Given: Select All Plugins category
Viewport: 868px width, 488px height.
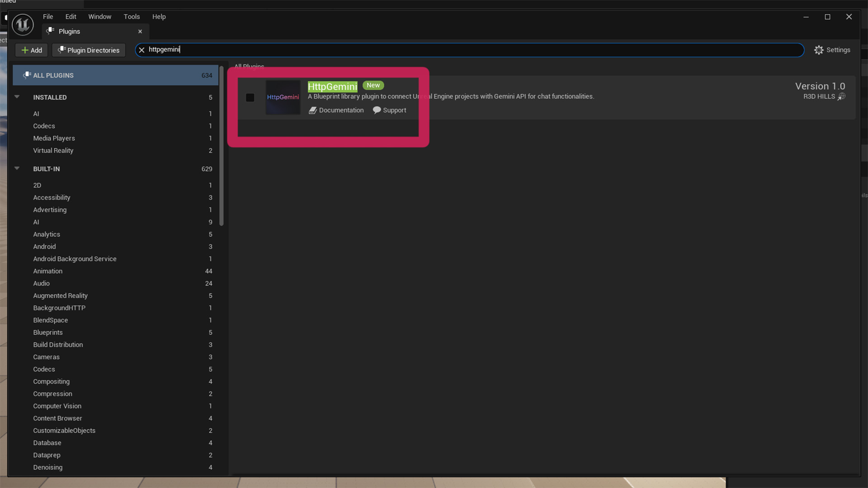Looking at the screenshot, I should point(115,75).
